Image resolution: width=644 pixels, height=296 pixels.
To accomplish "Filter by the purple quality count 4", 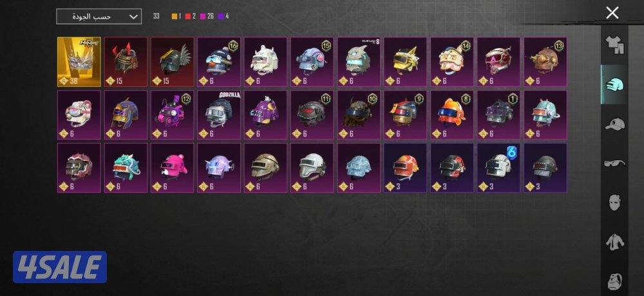I will (225, 17).
